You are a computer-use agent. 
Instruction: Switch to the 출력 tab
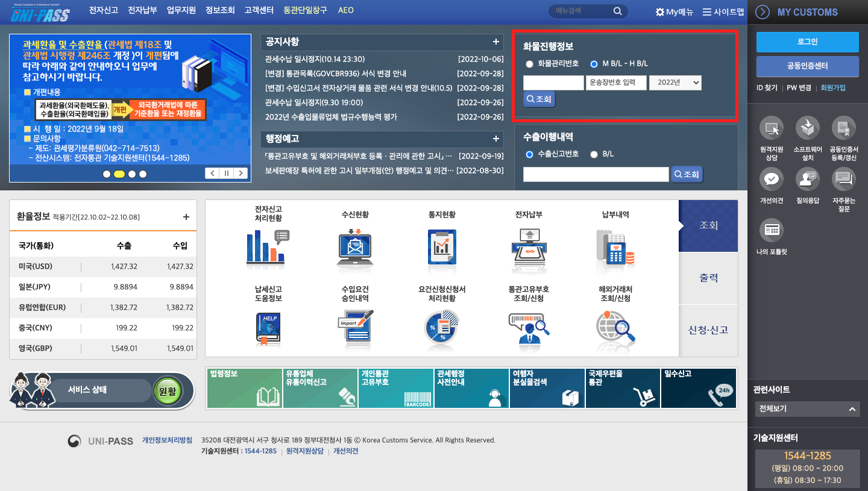708,277
